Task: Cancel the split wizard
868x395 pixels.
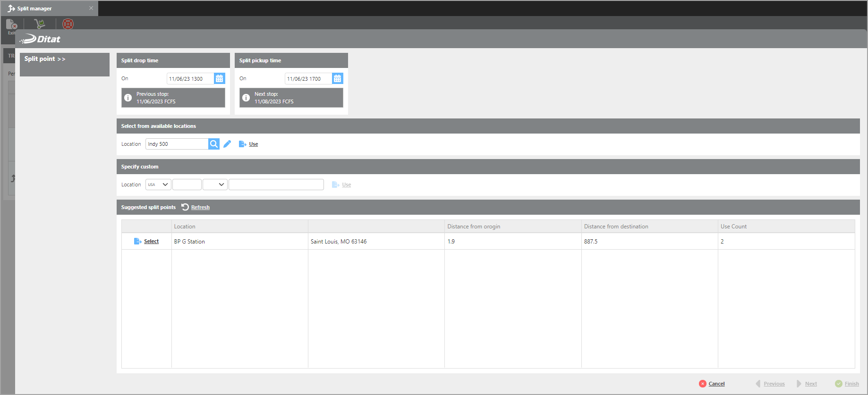Action: click(716, 384)
